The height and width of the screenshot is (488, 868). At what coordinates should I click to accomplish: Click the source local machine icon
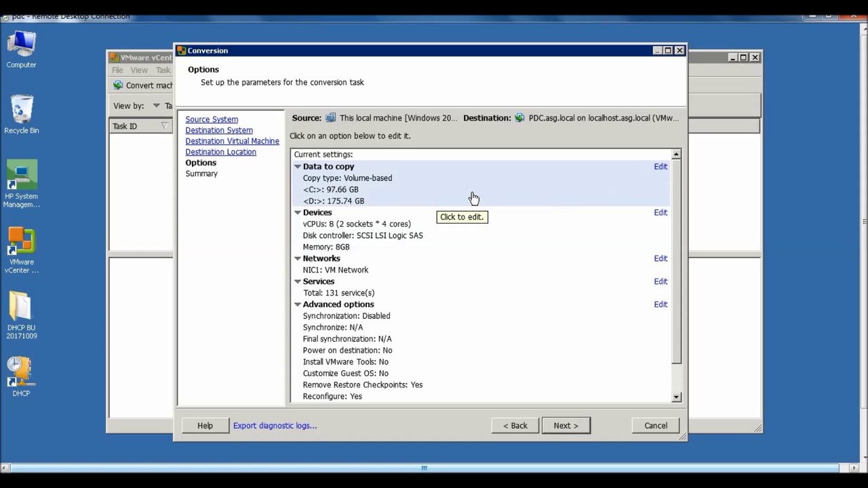[x=330, y=118]
